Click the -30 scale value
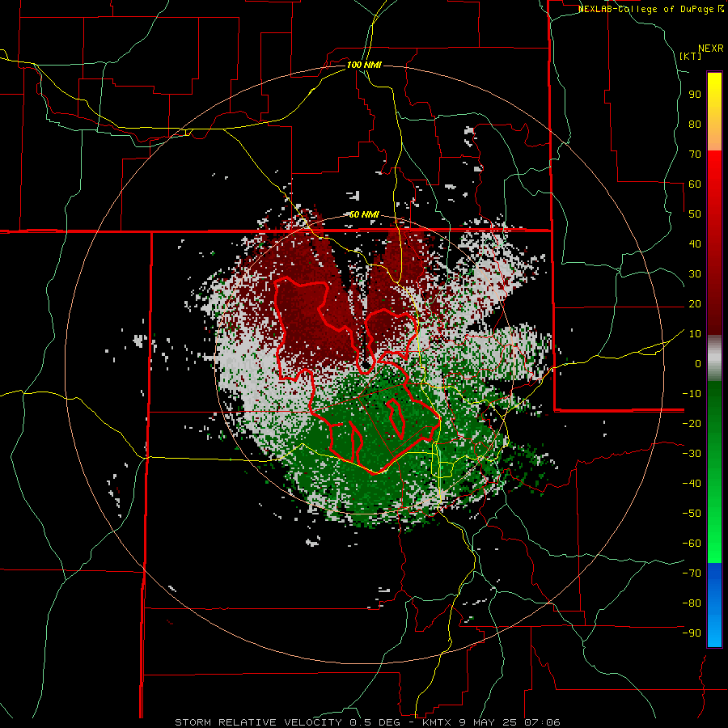728x728 pixels. (692, 454)
